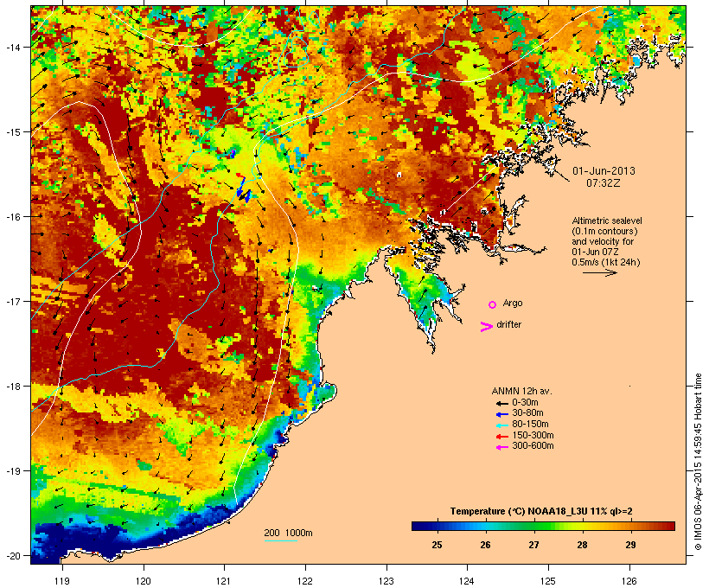Viewport: 709px width, 588px height.
Task: Click the '01-Jun 07Z' caption line
Action: (595, 252)
